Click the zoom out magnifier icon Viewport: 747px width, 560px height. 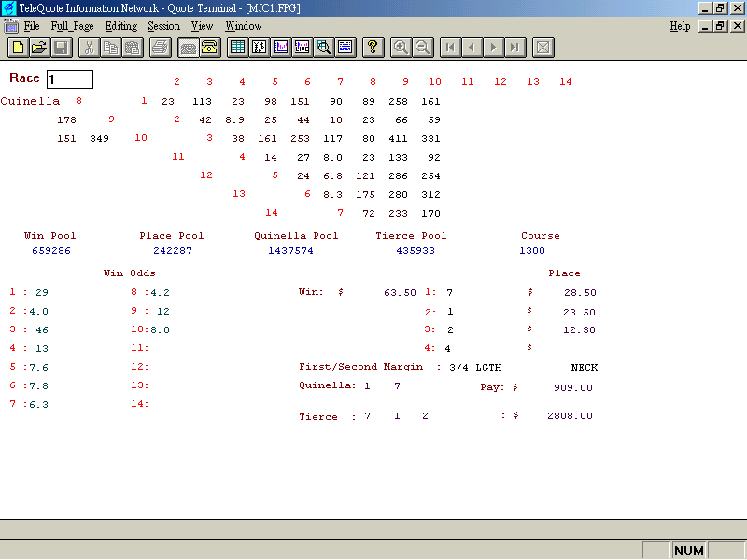coord(423,48)
